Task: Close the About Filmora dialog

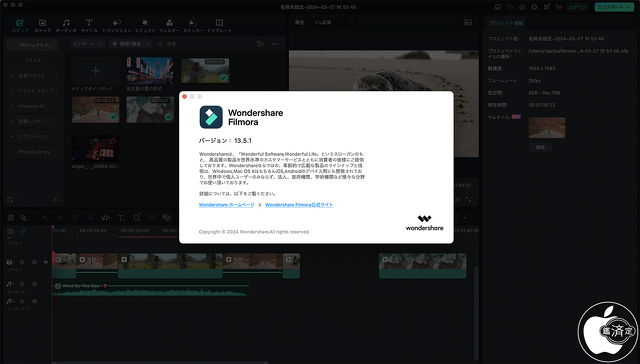Action: click(x=184, y=97)
